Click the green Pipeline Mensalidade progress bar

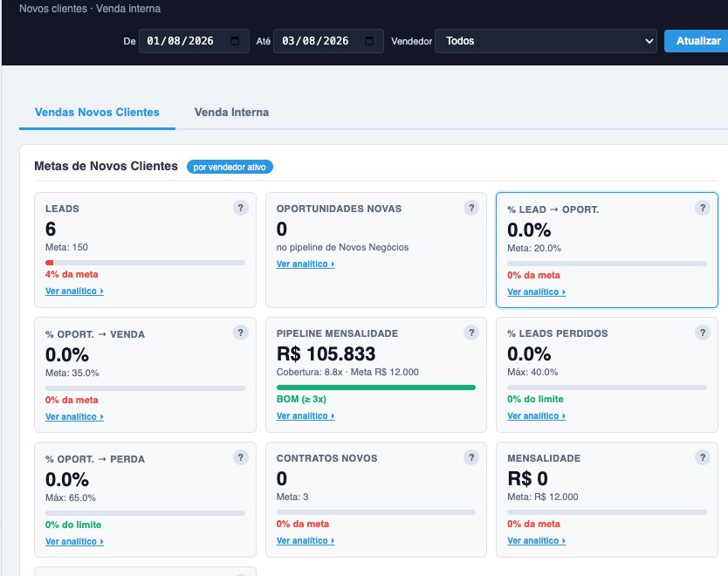click(376, 387)
